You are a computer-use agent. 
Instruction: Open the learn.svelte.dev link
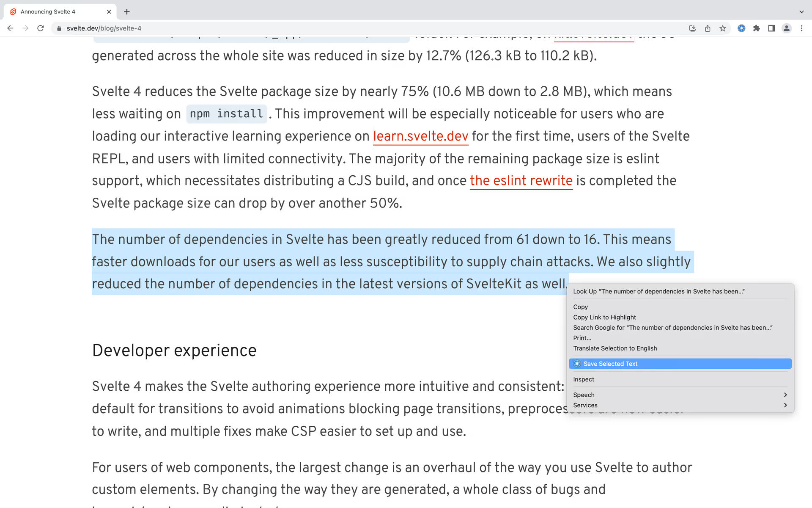click(x=420, y=136)
